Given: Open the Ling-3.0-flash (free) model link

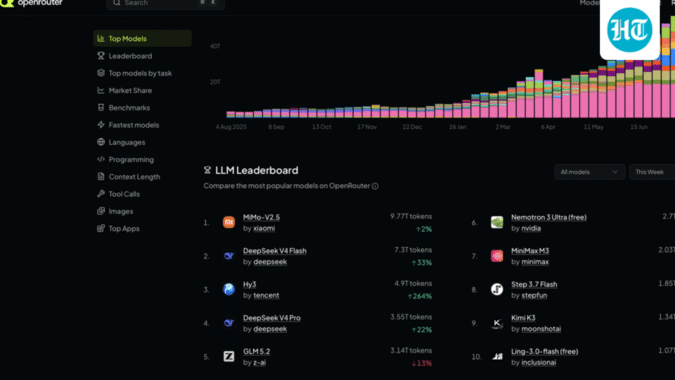Looking at the screenshot, I should point(545,351).
